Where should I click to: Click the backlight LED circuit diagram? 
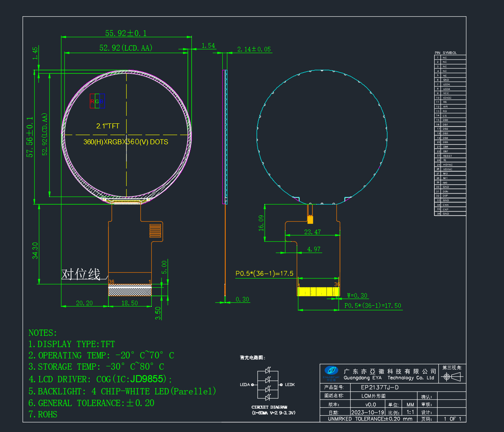(267, 385)
